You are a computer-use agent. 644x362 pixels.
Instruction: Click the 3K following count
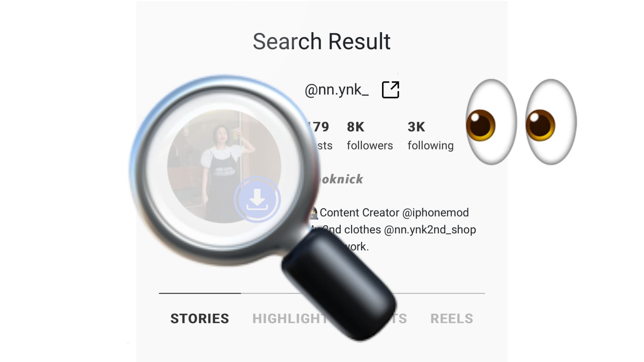click(x=416, y=127)
